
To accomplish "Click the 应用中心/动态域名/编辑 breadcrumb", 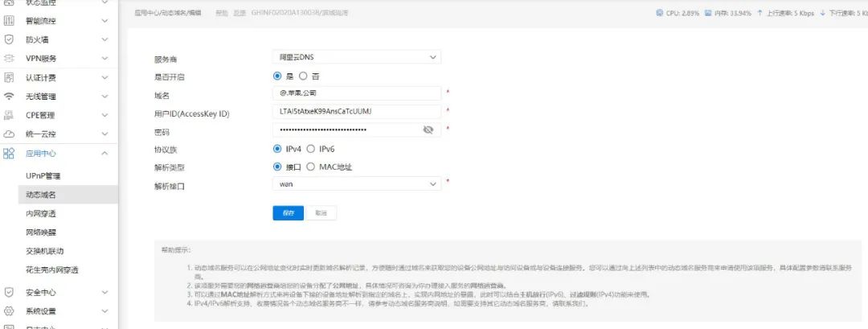I will click(x=168, y=12).
